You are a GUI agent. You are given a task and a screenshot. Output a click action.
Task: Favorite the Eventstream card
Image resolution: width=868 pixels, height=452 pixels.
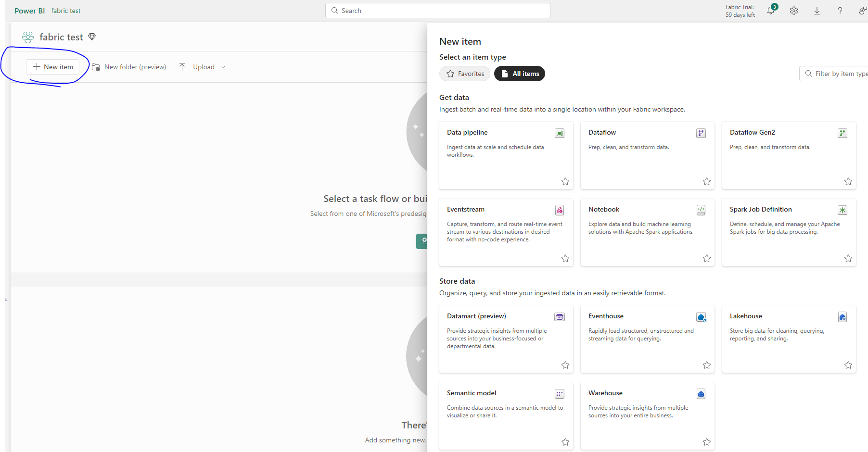(565, 258)
